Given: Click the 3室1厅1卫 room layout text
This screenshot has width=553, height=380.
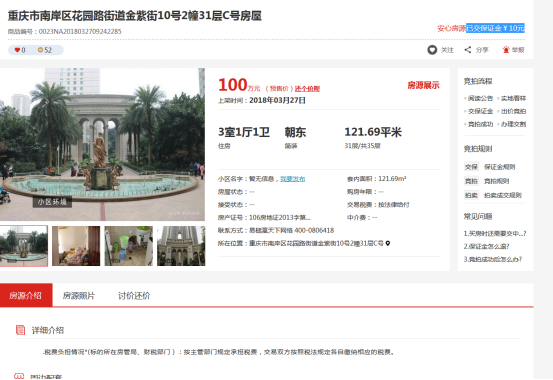Looking at the screenshot, I should coord(244,132).
